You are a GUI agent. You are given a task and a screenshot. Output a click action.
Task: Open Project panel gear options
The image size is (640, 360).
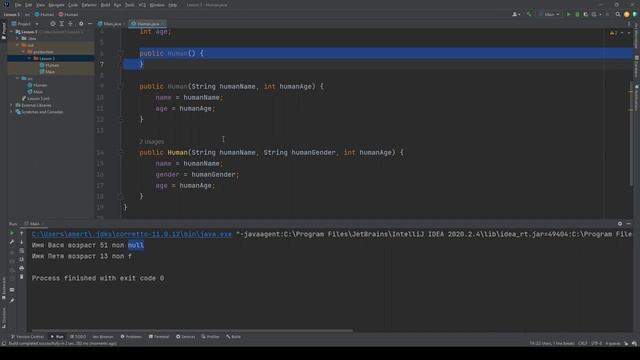coord(81,24)
